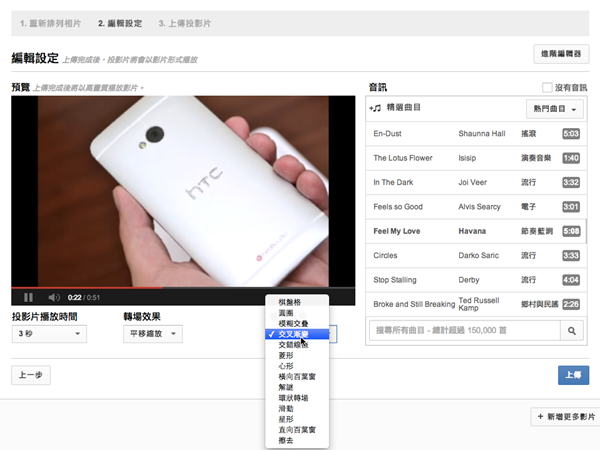Open the 熱門曲目 dropdown
Viewport: 600px width, 450px height.
(555, 109)
